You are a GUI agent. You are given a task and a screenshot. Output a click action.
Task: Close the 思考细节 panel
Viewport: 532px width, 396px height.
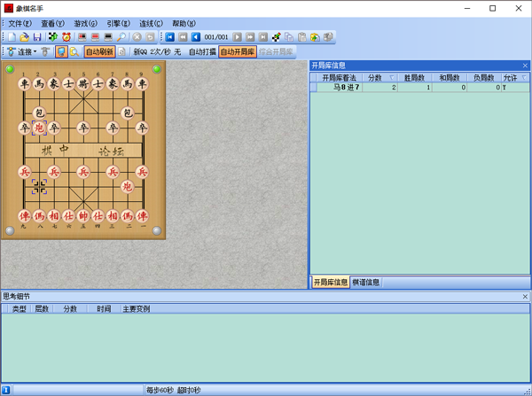click(x=525, y=297)
